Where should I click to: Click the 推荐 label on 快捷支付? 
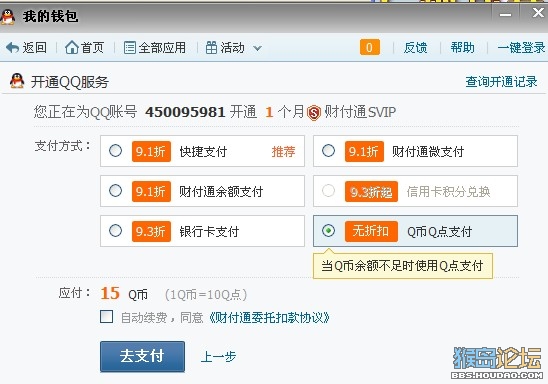click(283, 151)
